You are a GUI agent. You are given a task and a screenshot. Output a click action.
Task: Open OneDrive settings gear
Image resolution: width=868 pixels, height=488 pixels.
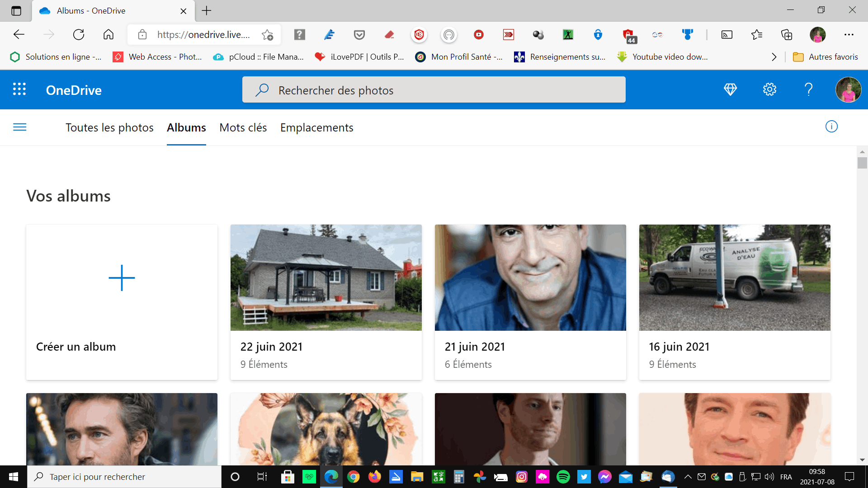pyautogui.click(x=769, y=89)
